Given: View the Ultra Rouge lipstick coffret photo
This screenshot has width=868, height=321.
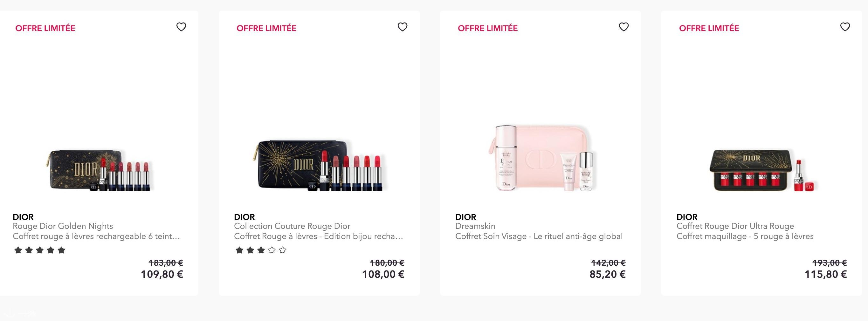Looking at the screenshot, I should tap(763, 170).
